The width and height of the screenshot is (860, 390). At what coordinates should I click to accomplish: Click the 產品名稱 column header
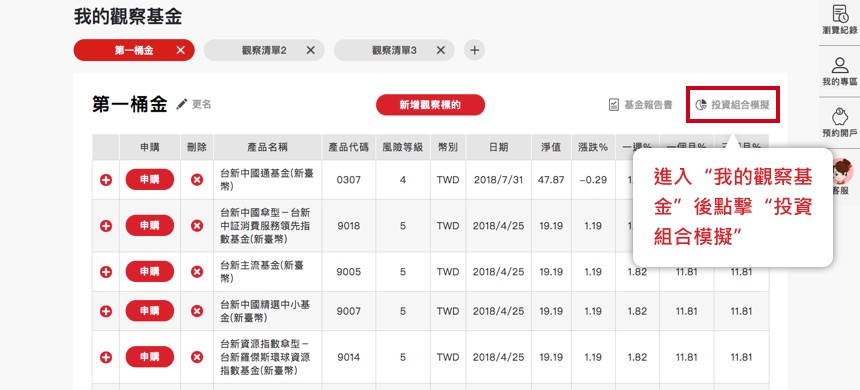[267, 147]
